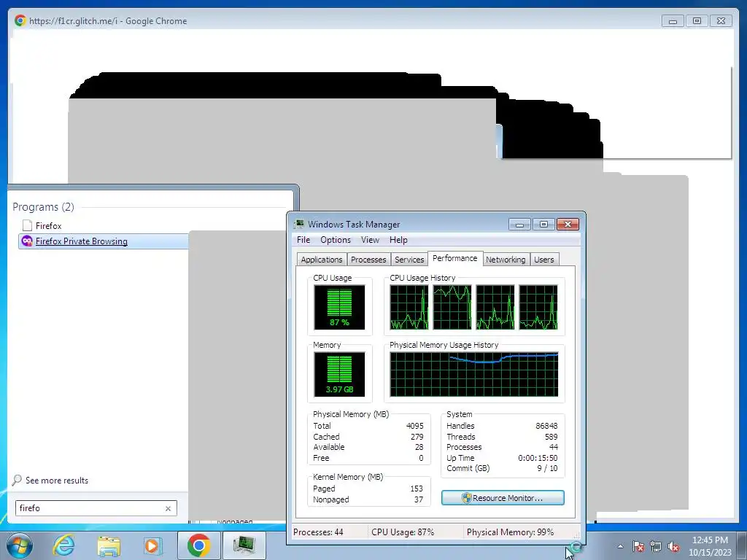Viewport: 747px width, 560px height.
Task: Click the status bar CPU Usage: 87%
Action: pos(403,532)
